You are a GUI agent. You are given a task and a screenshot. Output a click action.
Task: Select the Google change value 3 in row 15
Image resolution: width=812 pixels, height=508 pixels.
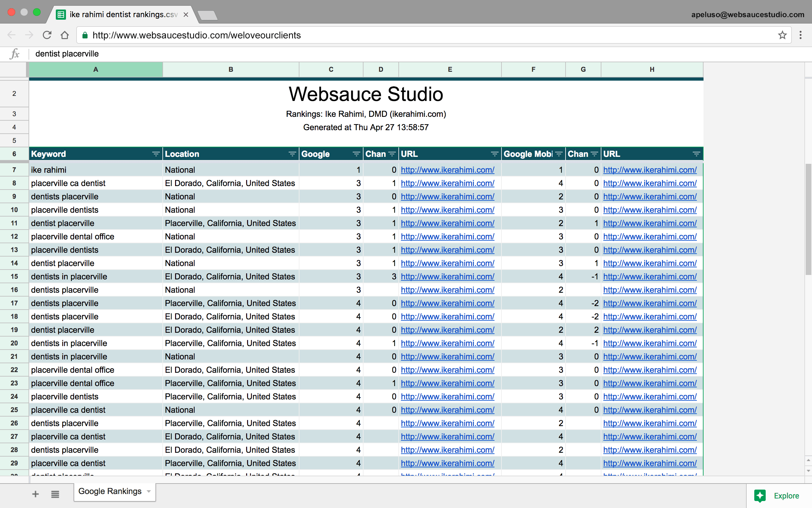coord(381,277)
